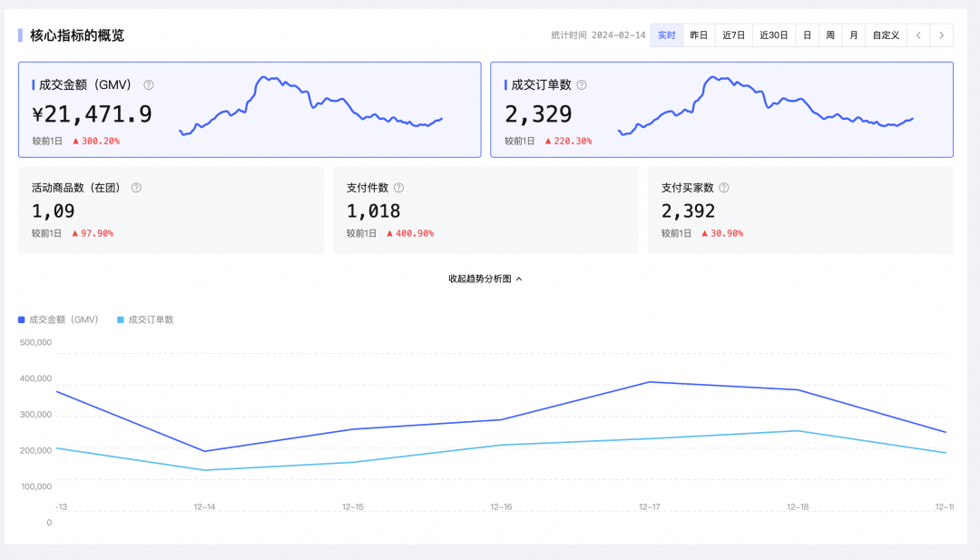The width and height of the screenshot is (980, 560).
Task: Click the 100,000 y-axis label
Action: [x=35, y=486]
